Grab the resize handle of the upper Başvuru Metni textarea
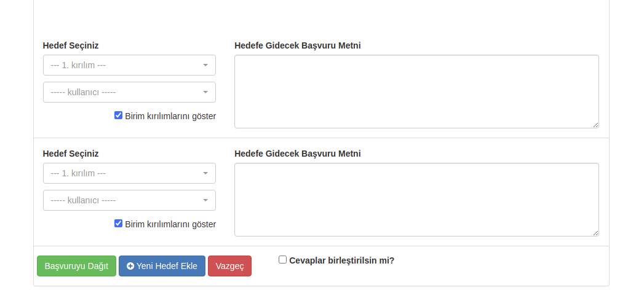Image resolution: width=644 pixels, height=293 pixels. pyautogui.click(x=595, y=125)
